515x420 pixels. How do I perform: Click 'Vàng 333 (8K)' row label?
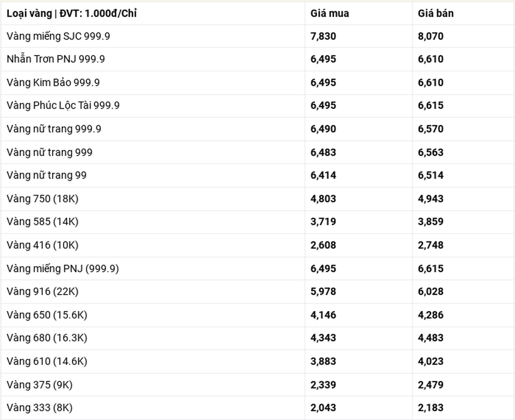click(40, 408)
